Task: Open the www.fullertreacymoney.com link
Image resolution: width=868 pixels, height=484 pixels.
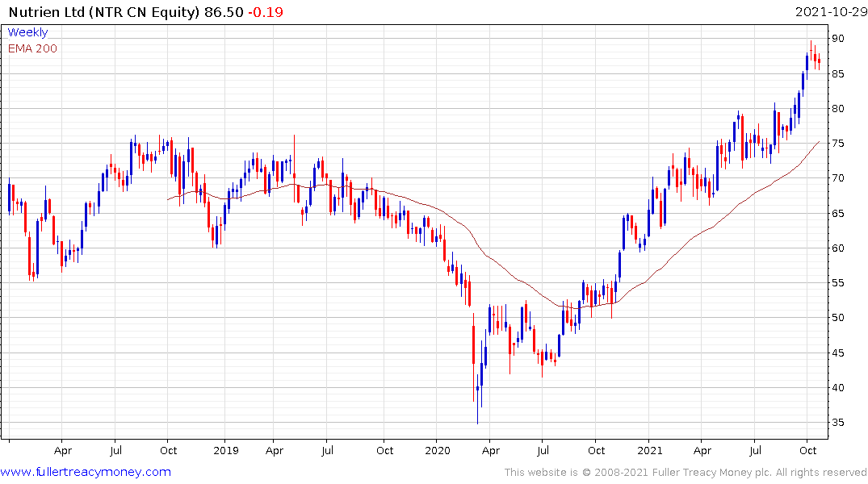Action: (86, 472)
